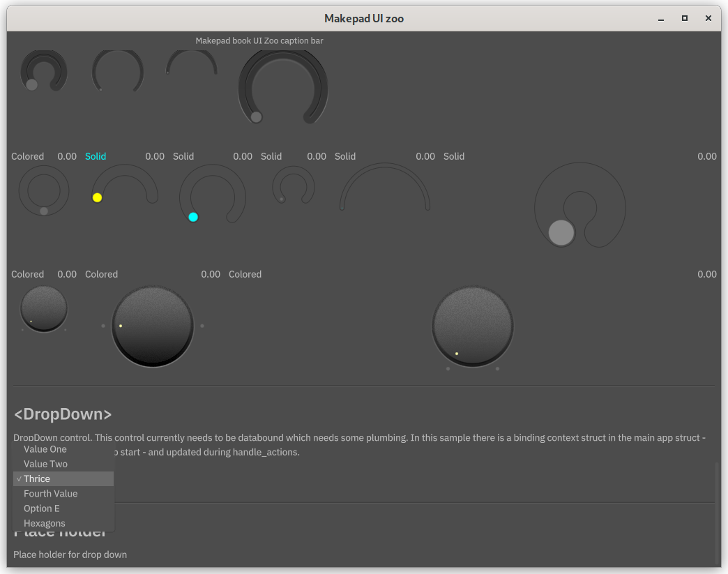Minimize the Makepad UI zoo window
The width and height of the screenshot is (728, 574).
point(660,18)
